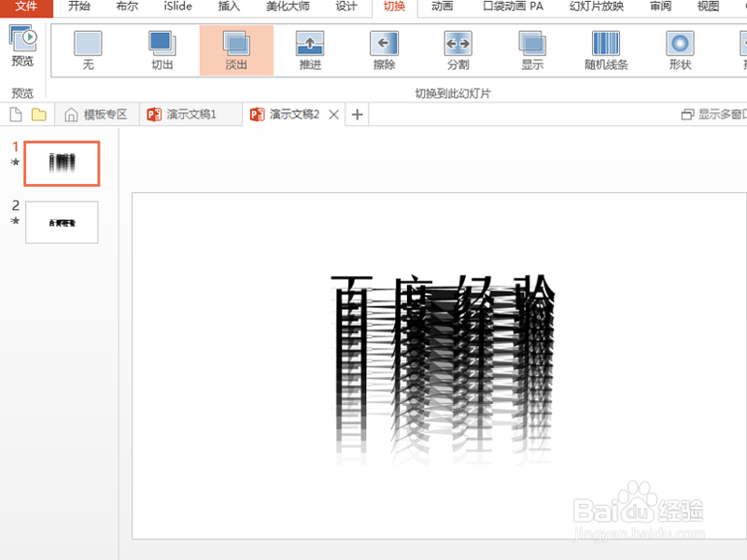
Task: Switch to the 开始 ribbon tab
Action: (x=79, y=7)
